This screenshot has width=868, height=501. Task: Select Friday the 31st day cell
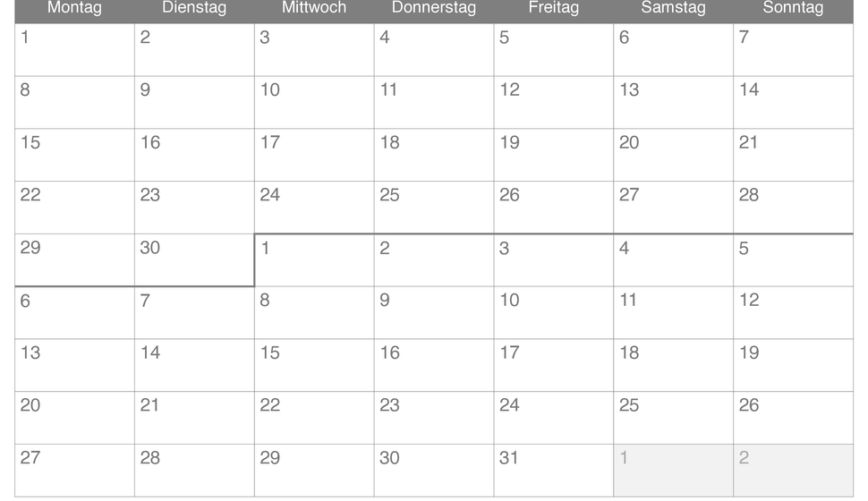click(x=554, y=471)
